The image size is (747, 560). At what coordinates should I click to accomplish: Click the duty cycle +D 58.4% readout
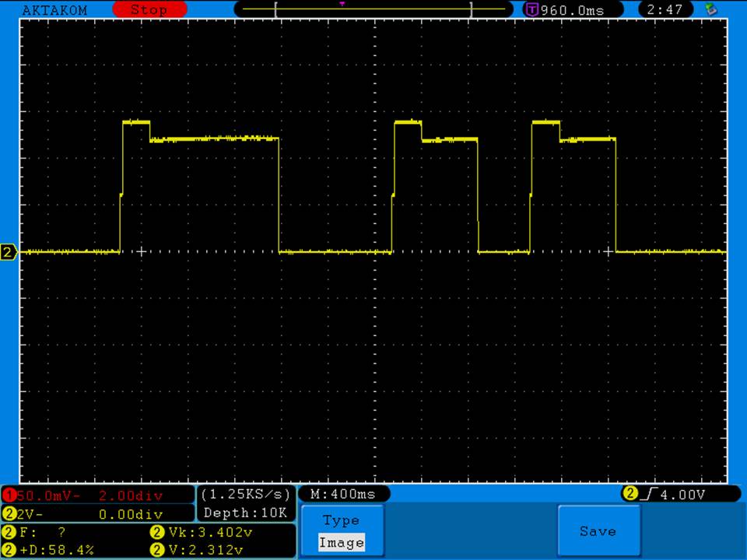(51, 550)
